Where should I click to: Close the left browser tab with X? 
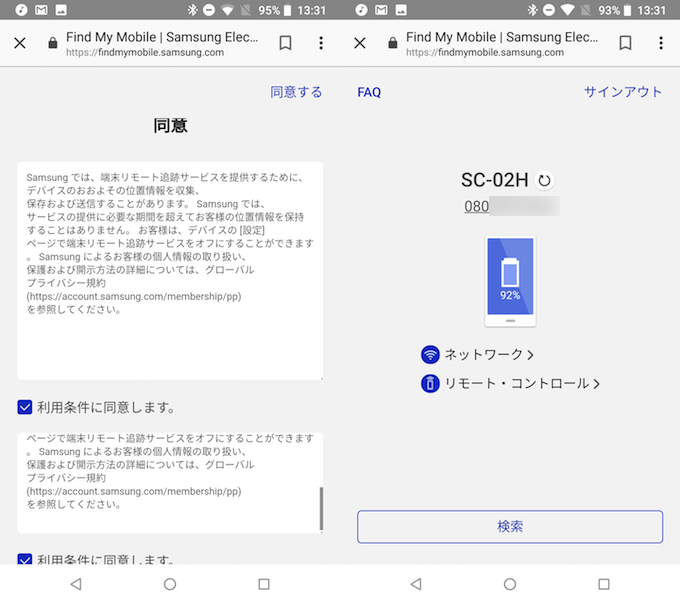point(21,43)
